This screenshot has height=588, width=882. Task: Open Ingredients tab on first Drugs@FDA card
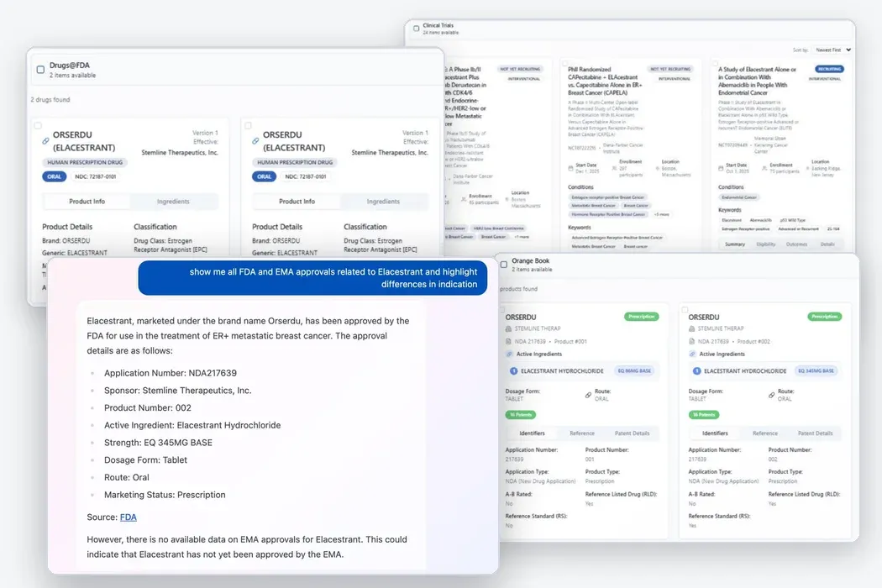coord(173,202)
